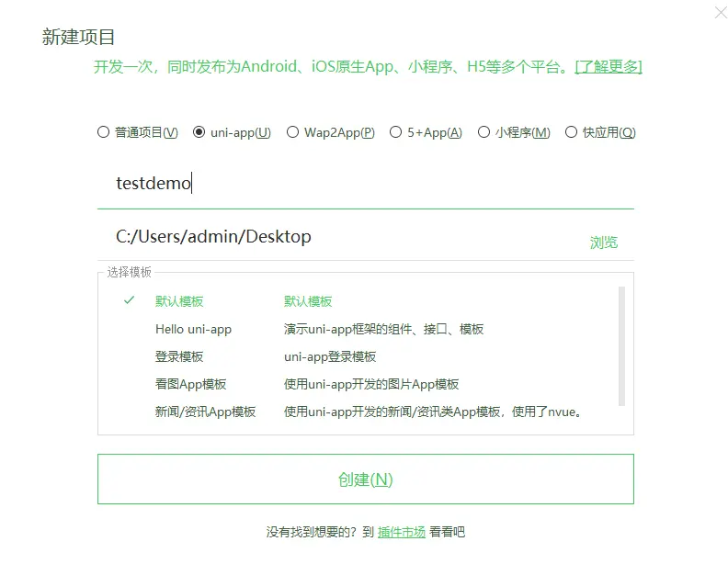Click the 创建(N) button
The width and height of the screenshot is (728, 564).
pyautogui.click(x=366, y=479)
